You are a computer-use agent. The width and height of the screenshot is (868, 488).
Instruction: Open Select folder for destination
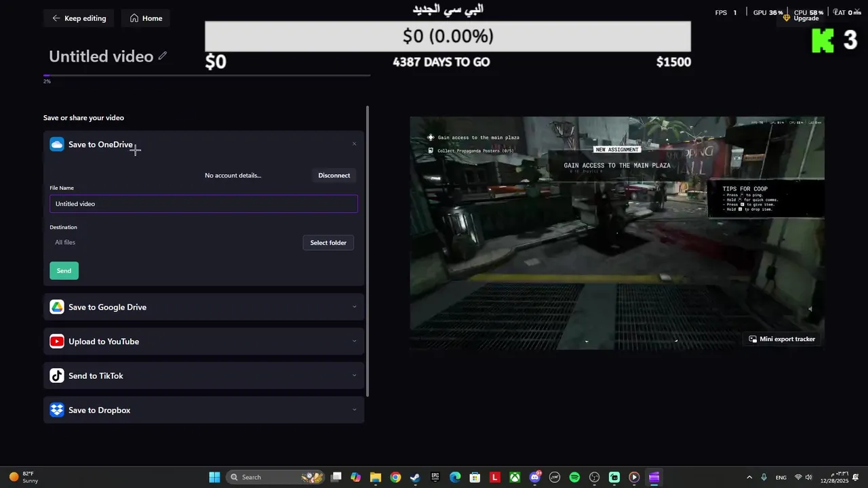coord(328,243)
